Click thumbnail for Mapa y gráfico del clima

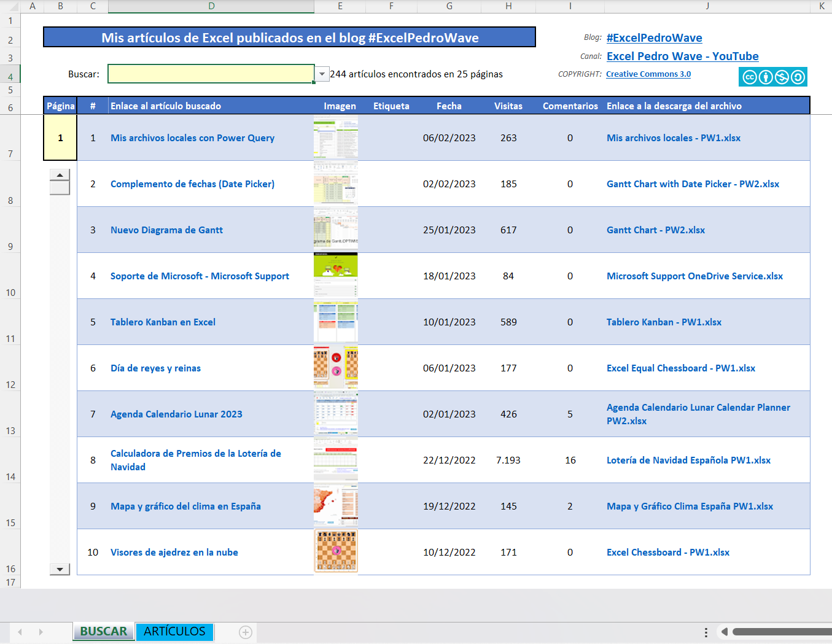[336, 506]
